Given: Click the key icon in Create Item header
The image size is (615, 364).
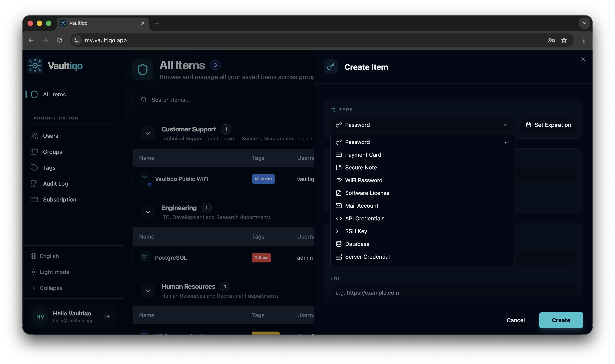Looking at the screenshot, I should click(331, 67).
